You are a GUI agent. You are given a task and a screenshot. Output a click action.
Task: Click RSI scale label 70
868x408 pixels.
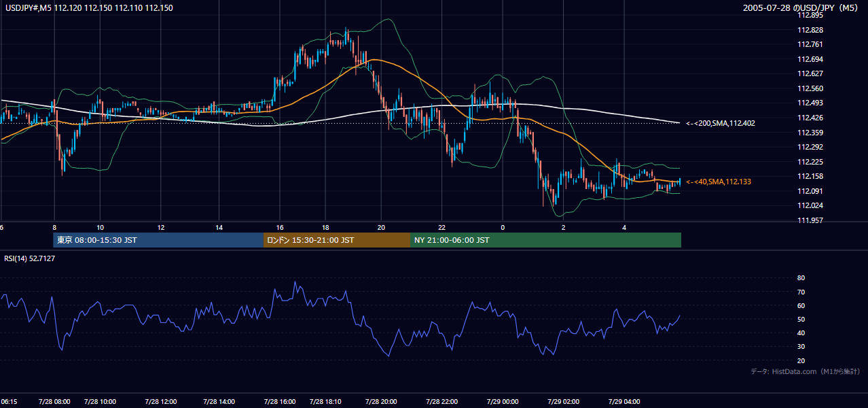click(x=801, y=292)
